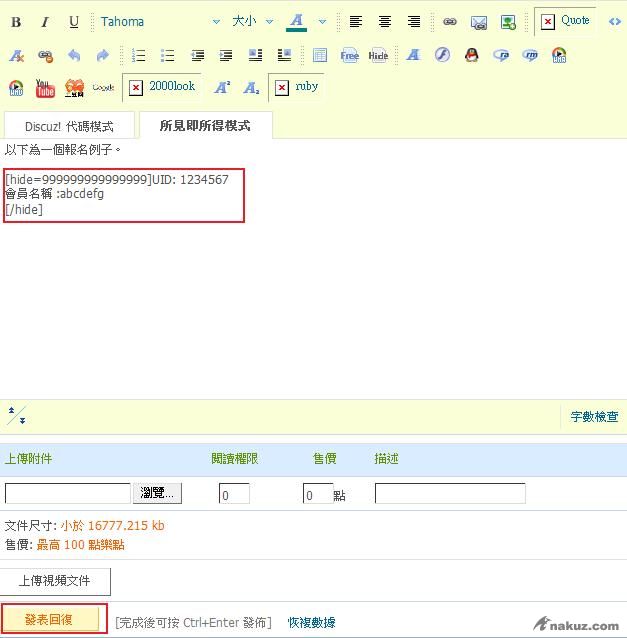The image size is (627, 638).
Task: Click the 描述 description field
Action: (450, 494)
